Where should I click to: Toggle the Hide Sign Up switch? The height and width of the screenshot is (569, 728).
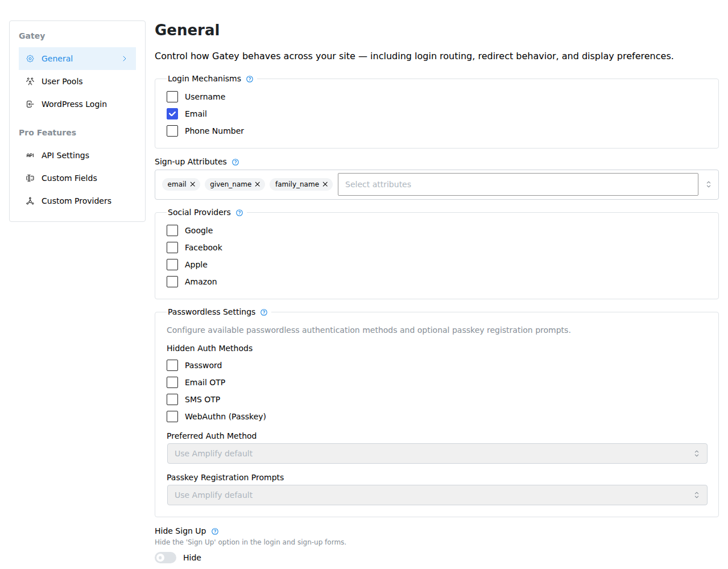click(166, 558)
